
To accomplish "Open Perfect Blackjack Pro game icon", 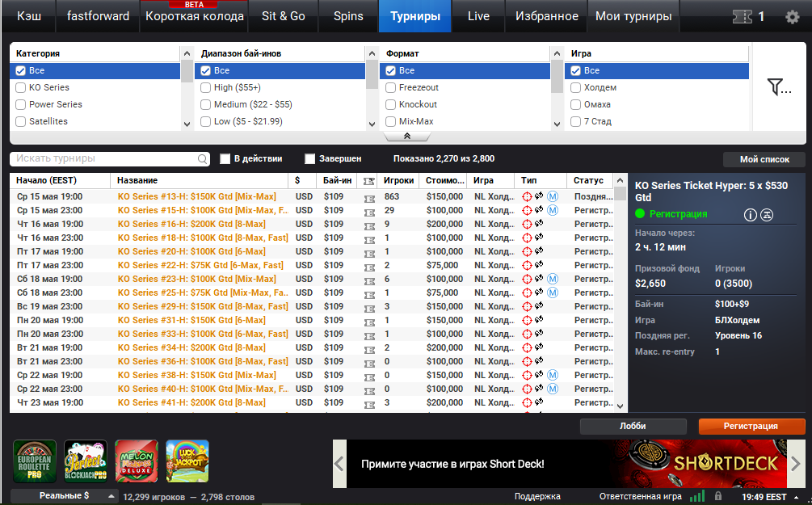I will click(86, 461).
